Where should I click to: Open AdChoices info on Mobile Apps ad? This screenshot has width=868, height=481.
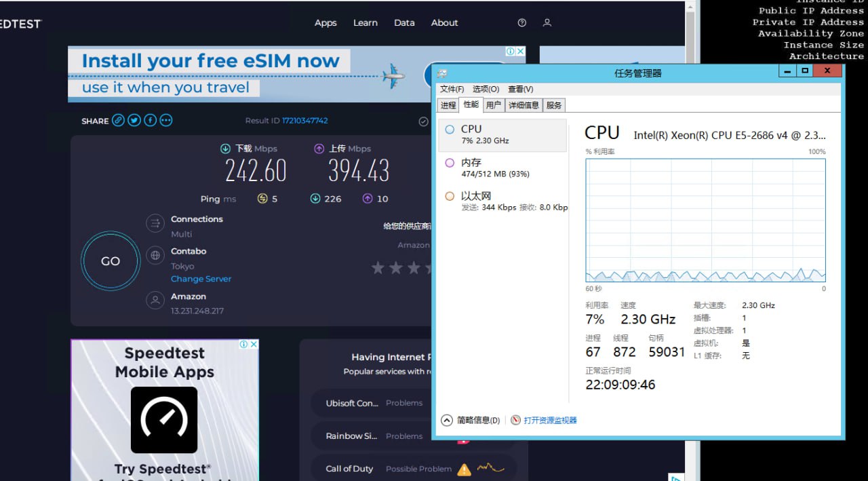[244, 345]
